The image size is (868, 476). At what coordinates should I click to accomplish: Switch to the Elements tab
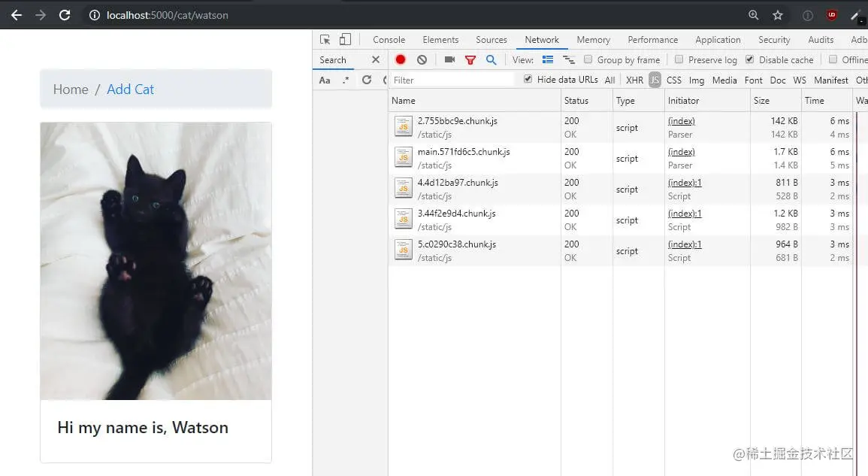tap(440, 40)
